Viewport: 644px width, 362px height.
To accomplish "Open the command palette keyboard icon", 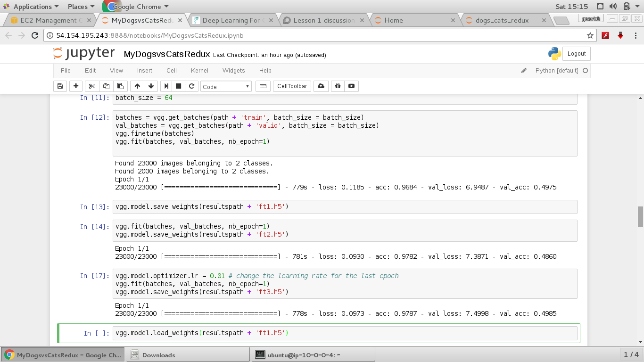I will tap(263, 86).
